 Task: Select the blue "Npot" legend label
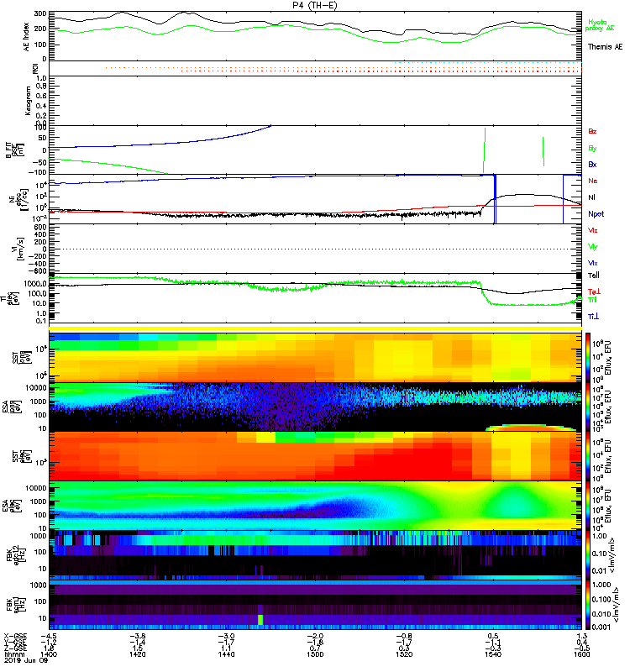(x=596, y=214)
